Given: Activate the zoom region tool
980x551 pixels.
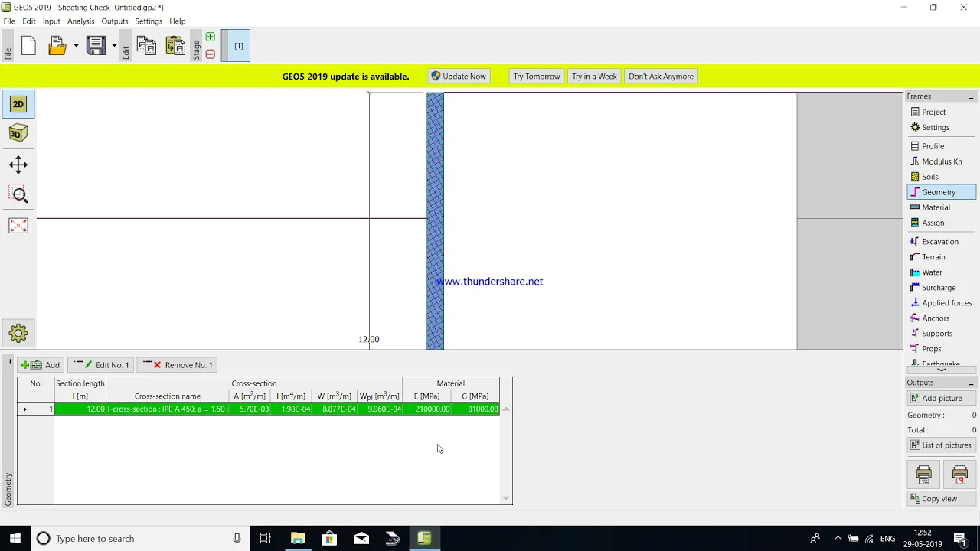Looking at the screenshot, I should (x=18, y=195).
